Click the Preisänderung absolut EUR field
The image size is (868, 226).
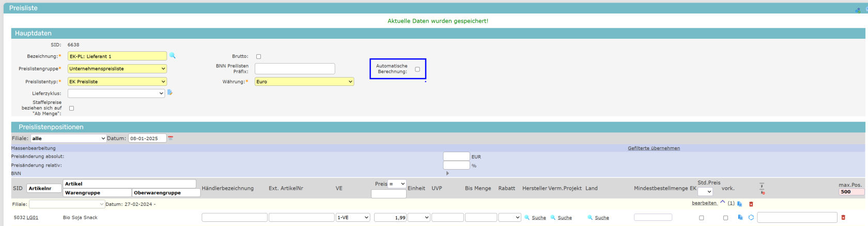click(456, 156)
